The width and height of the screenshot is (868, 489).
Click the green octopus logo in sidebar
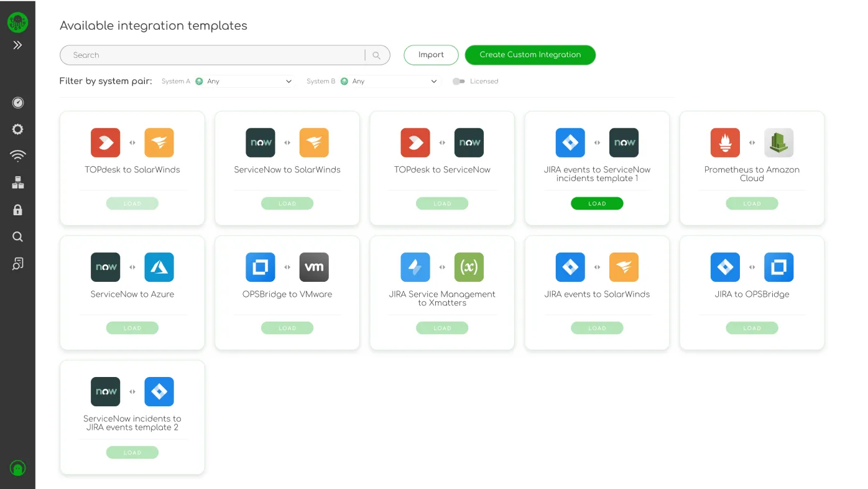click(17, 22)
